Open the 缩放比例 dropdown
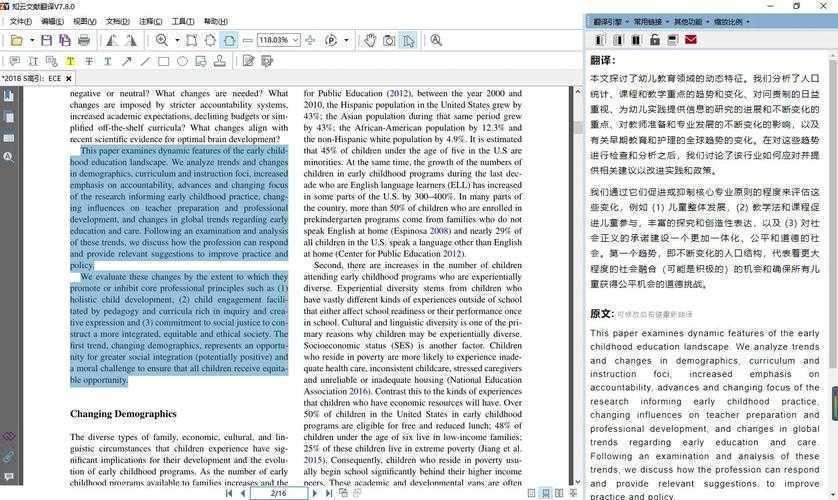Screen dimensions: 838x500 [x=732, y=22]
